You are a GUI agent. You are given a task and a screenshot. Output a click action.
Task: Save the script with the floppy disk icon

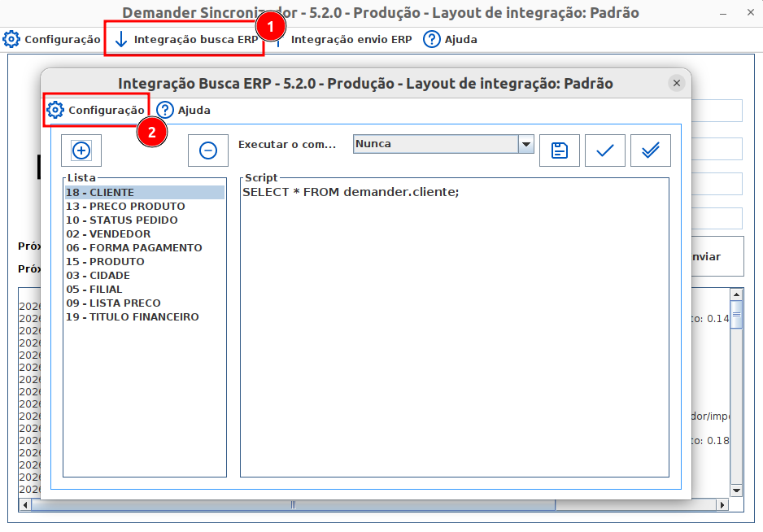[x=560, y=150]
